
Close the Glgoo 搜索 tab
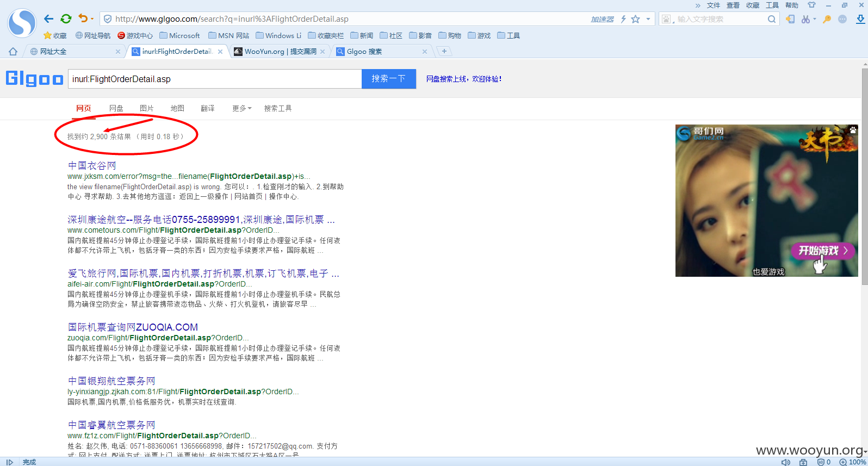coord(425,51)
